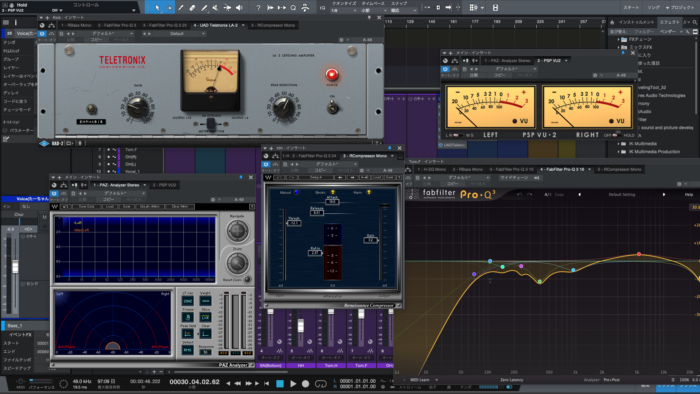Viewport: 700px width, 394px height.
Task: Open the Timebase dropdown
Action: point(373,11)
